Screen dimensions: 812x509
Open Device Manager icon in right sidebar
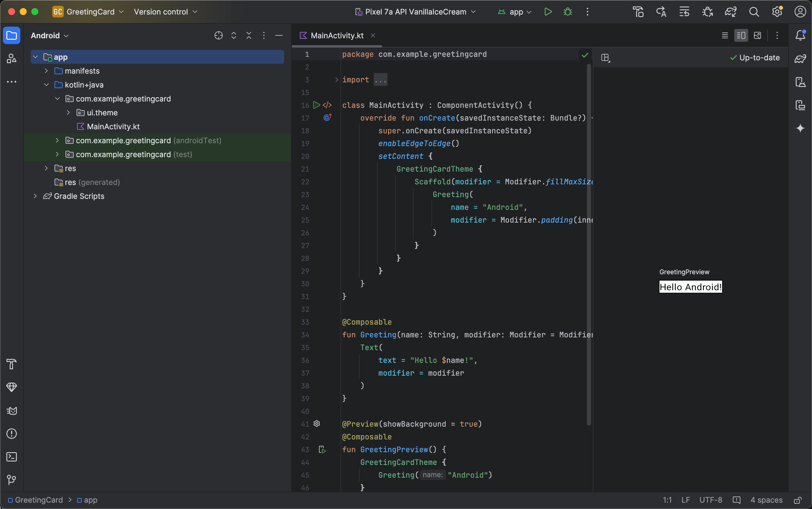click(x=800, y=82)
